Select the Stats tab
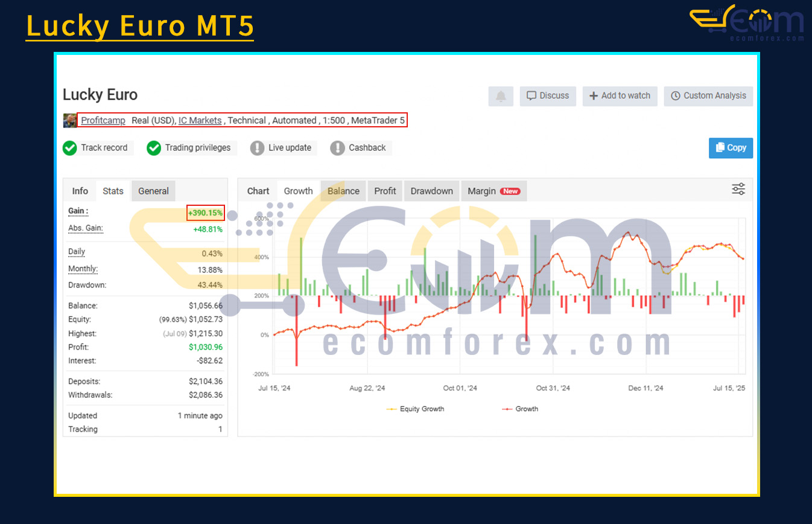 click(x=113, y=191)
